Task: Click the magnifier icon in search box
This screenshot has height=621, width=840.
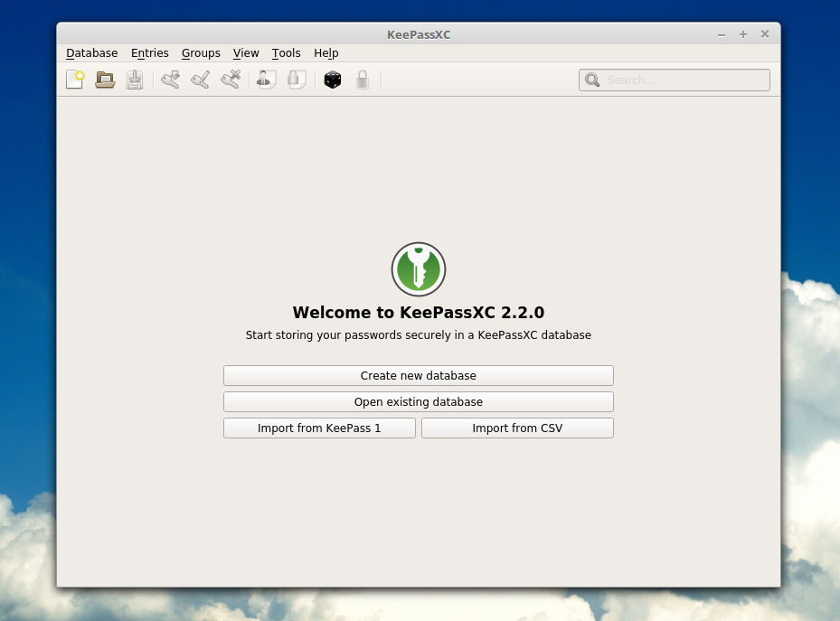Action: [x=592, y=80]
